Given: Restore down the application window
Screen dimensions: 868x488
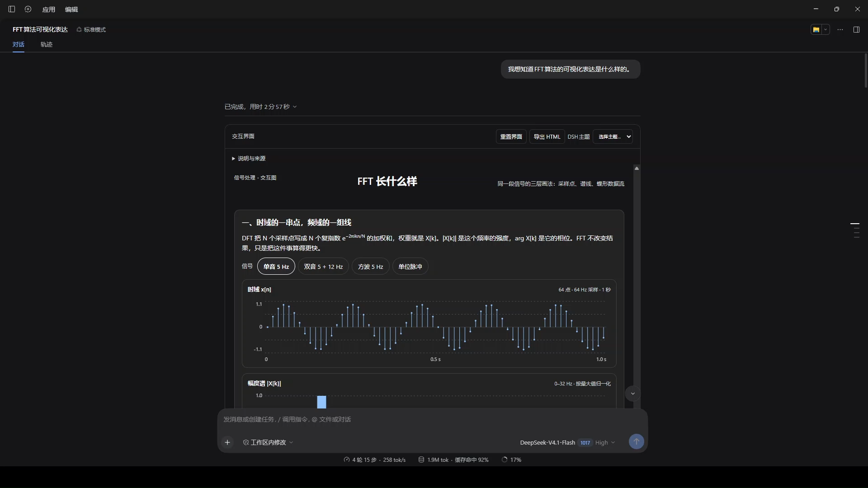Looking at the screenshot, I should pyautogui.click(x=836, y=9).
